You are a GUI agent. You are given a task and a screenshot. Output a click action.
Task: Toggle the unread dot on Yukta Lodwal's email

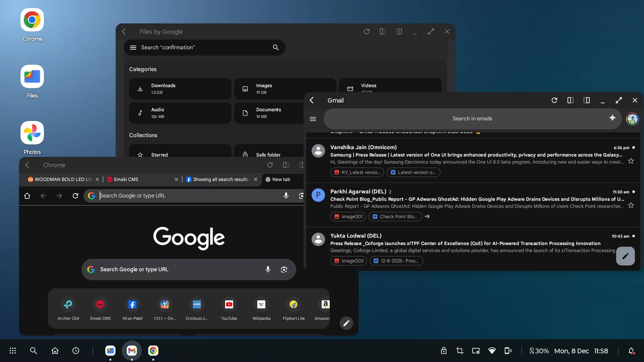point(633,236)
